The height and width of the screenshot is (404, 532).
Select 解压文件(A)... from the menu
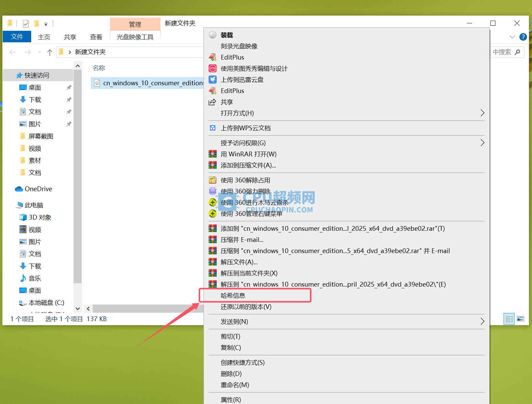[x=239, y=262]
